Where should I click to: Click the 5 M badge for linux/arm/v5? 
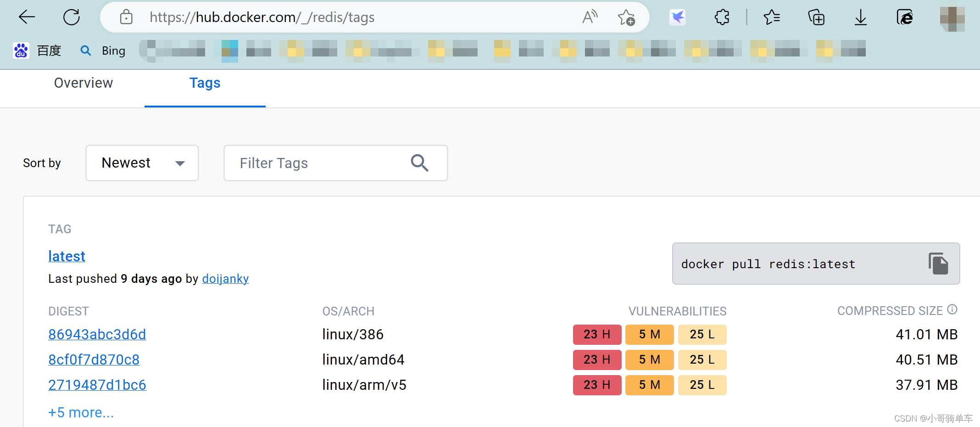(650, 385)
